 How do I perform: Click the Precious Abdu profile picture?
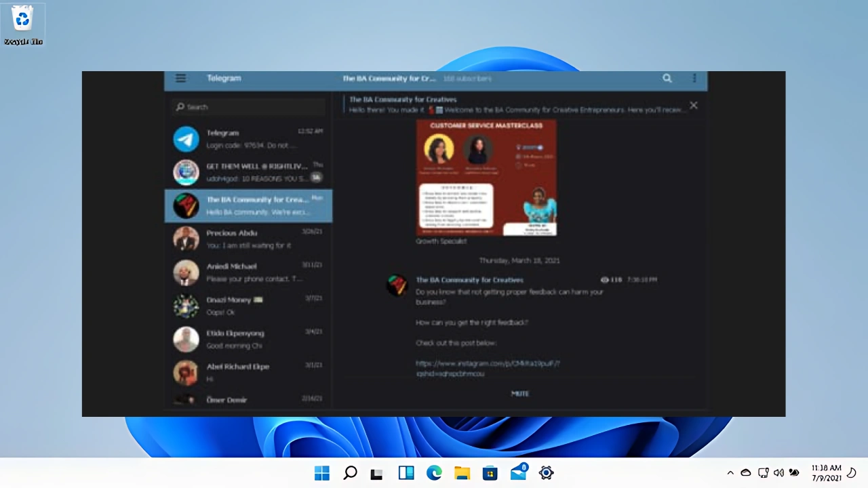186,239
